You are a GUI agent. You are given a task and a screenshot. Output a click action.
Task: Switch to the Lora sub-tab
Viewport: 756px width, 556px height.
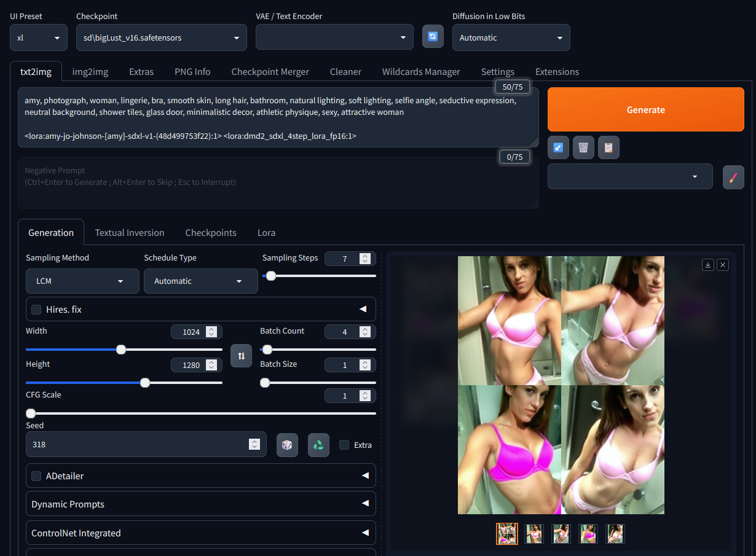(x=266, y=233)
